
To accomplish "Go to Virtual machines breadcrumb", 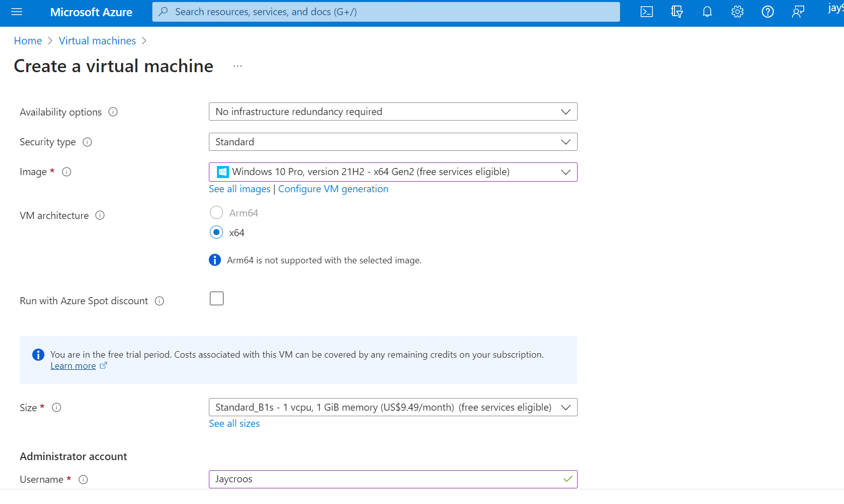I will (97, 41).
